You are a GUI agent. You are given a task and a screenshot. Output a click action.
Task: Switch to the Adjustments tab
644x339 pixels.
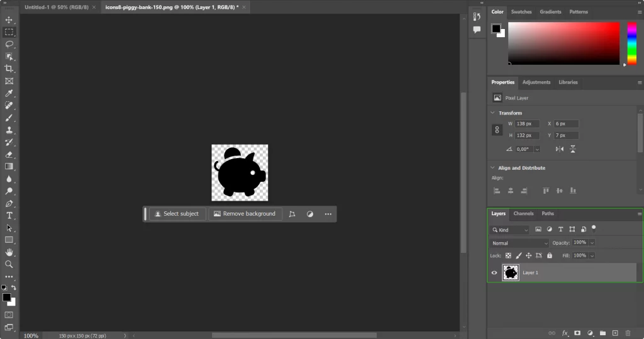point(536,82)
